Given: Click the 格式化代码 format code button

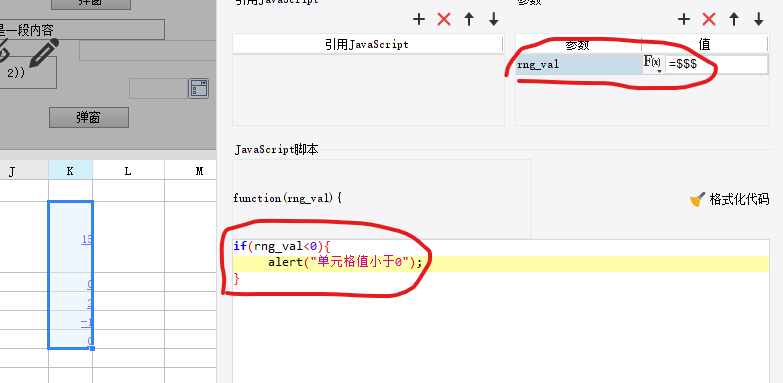Looking at the screenshot, I should pyautogui.click(x=730, y=200).
